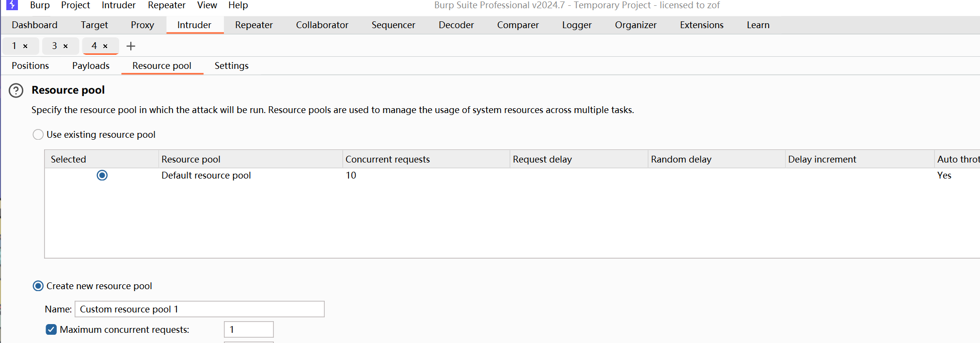The image size is (980, 343).
Task: Select Use existing resource pool radio
Action: (x=38, y=134)
